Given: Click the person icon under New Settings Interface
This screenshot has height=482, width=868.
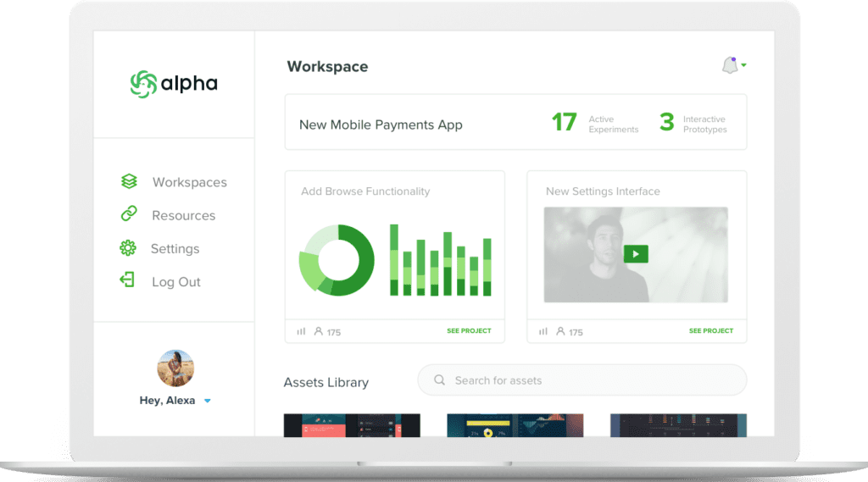Looking at the screenshot, I should tap(561, 331).
